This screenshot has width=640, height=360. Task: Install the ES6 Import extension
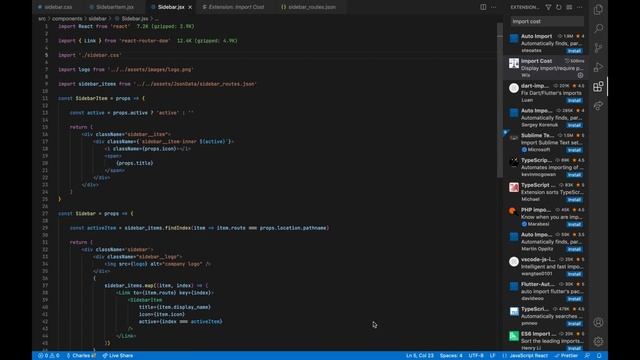574,349
